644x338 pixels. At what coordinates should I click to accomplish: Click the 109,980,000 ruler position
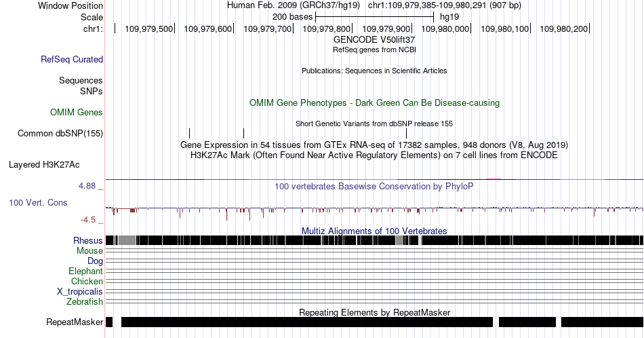445,29
